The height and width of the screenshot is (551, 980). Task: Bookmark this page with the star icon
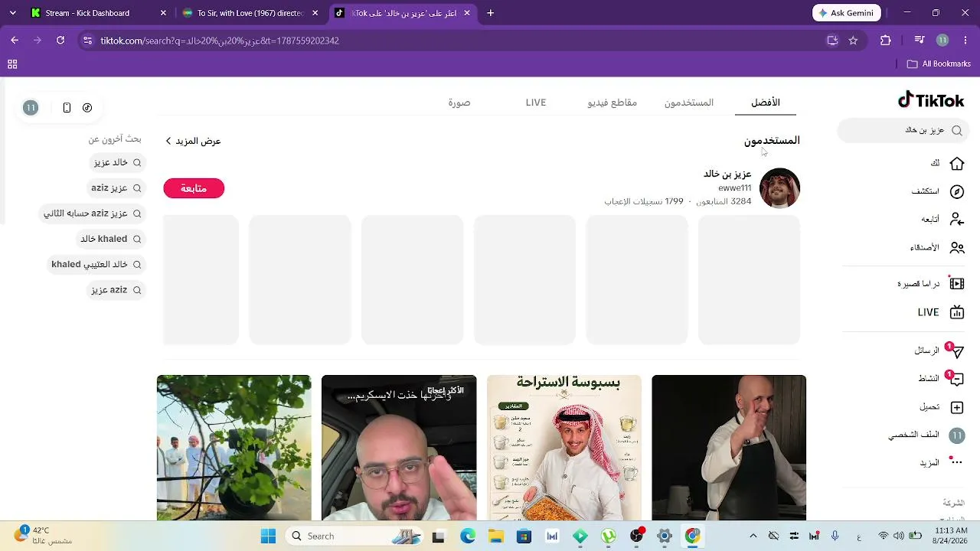point(853,41)
